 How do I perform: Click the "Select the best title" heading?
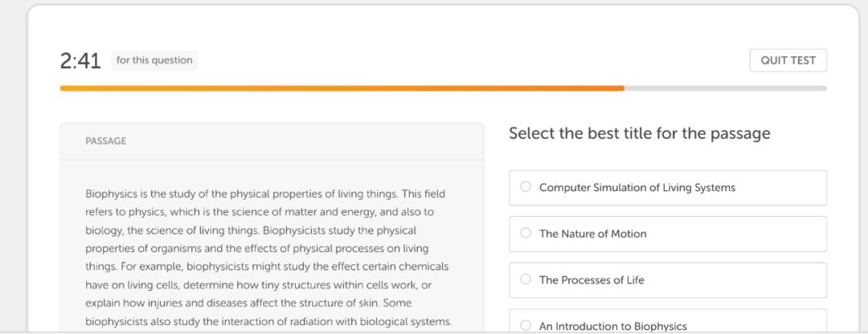[639, 134]
